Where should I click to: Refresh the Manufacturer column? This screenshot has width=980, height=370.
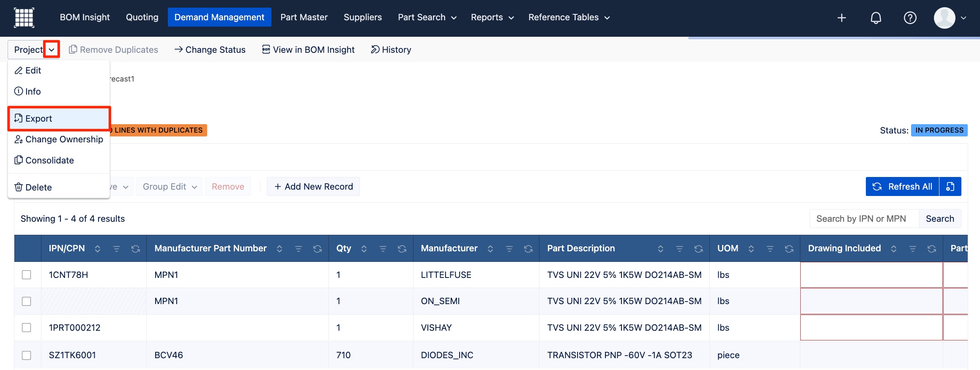point(528,249)
